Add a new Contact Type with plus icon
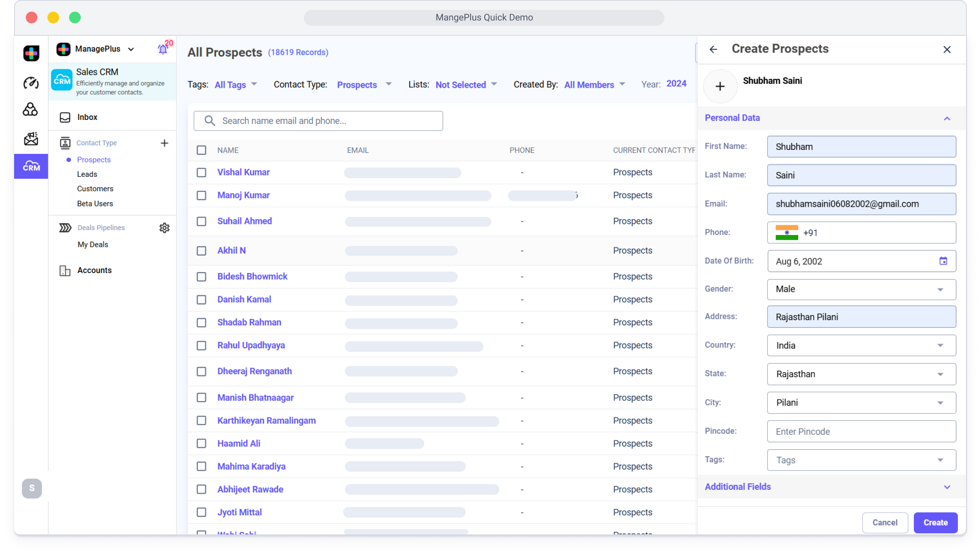980x552 pixels. pyautogui.click(x=164, y=143)
